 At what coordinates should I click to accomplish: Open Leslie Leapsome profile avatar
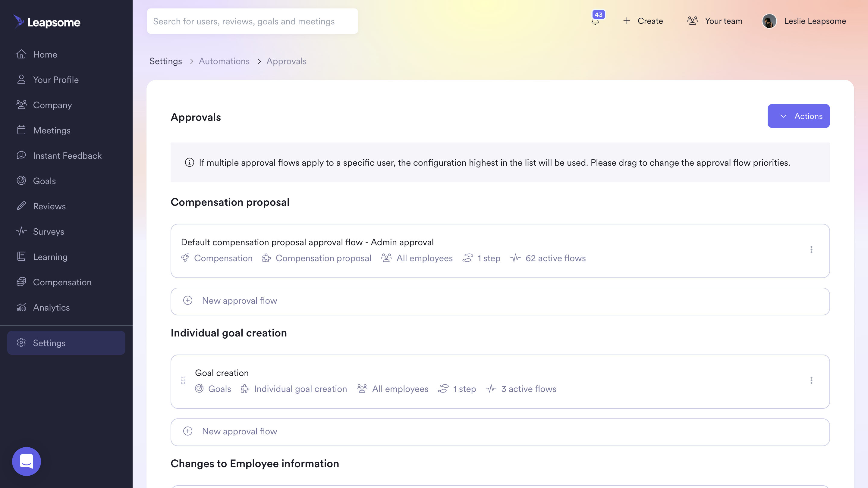769,21
